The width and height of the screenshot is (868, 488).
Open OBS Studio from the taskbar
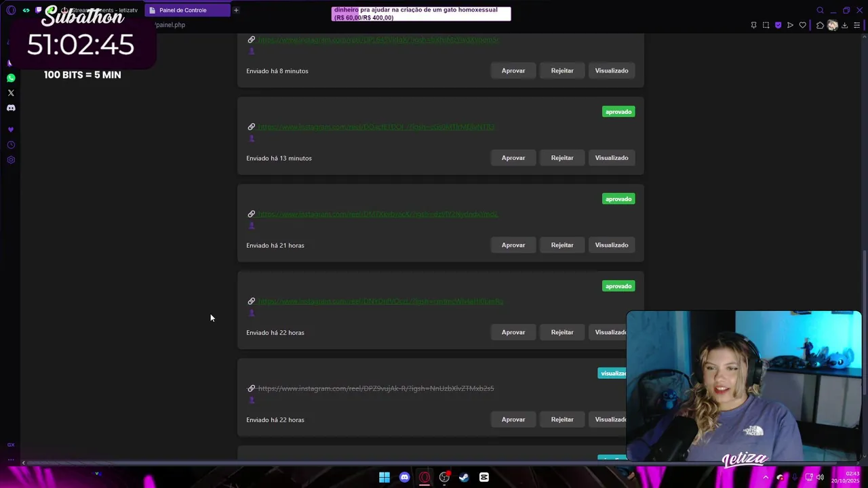point(444,477)
